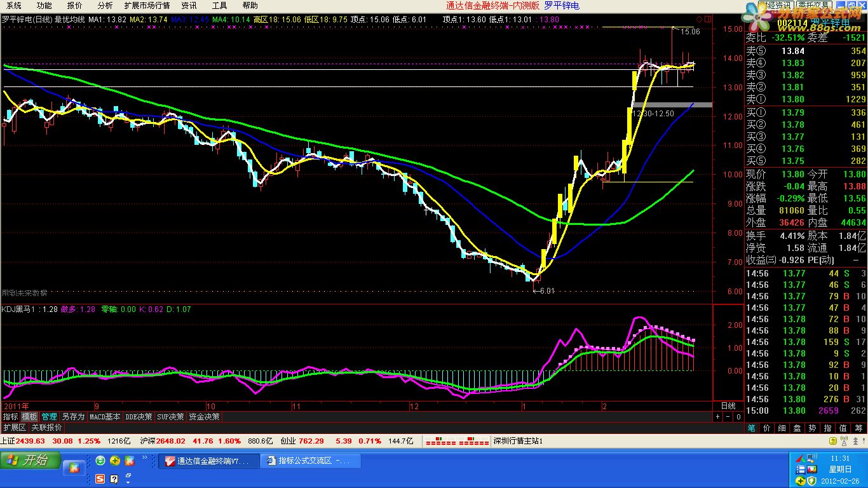Select the 势 tab in the trades panel
Screen dimensions: 868x488
813,428
